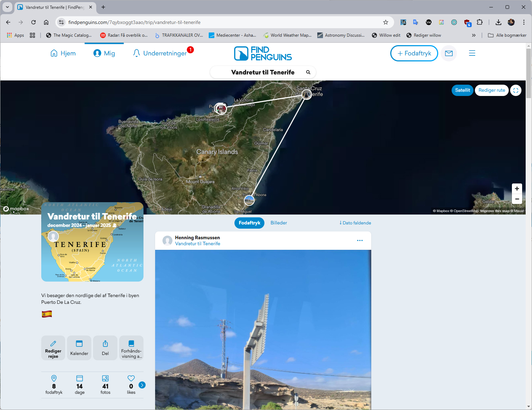
Task: Open the post's three-dot options menu
Action: click(x=360, y=241)
